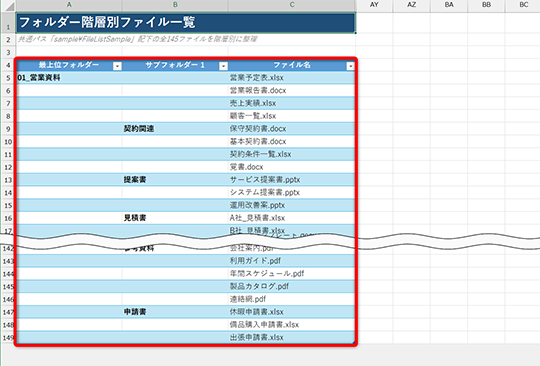This screenshot has height=366, width=540.
Task: Open the サブフォルダー1 filter dropdown
Action: pos(224,66)
